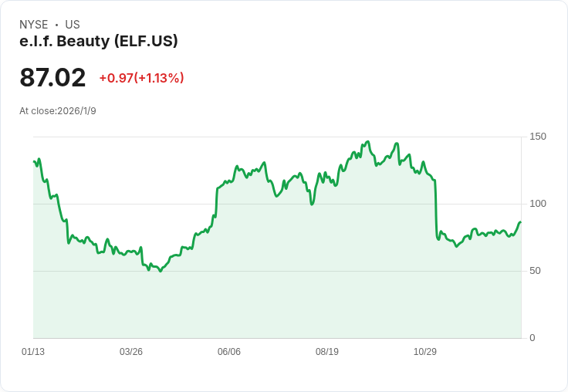Click the steep vertical drop after 10/29

pyautogui.click(x=436, y=208)
